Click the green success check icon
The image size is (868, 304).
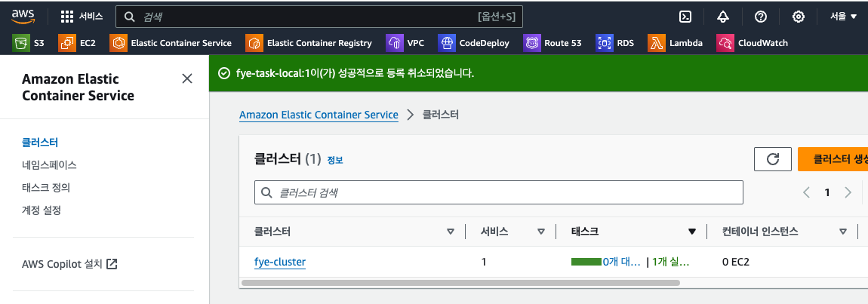(x=224, y=73)
